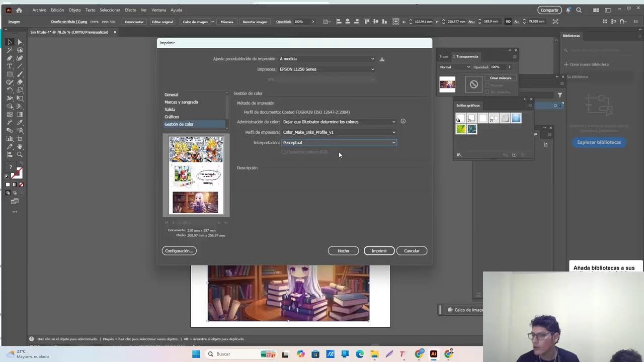Select the Selection tool arrow
644x362 pixels.
(x=10, y=42)
